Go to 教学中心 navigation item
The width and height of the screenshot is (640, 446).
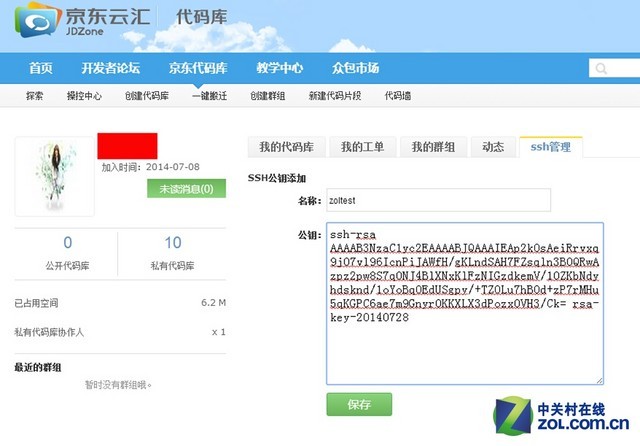point(279,68)
